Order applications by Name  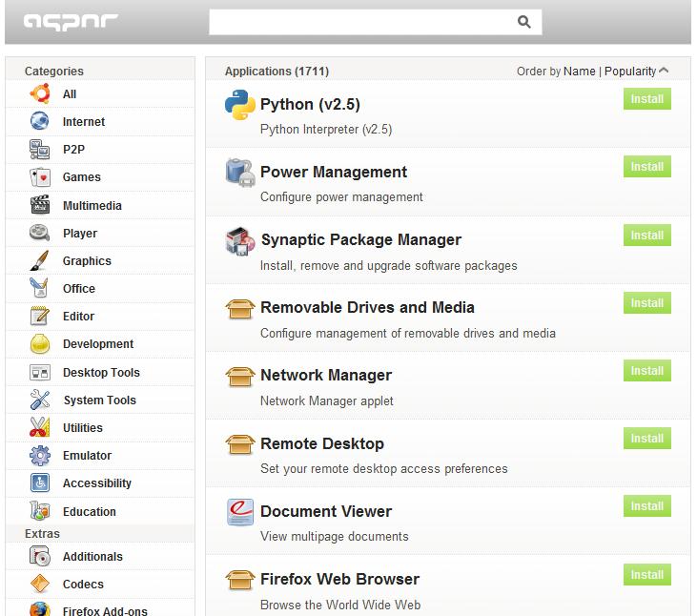coord(579,72)
